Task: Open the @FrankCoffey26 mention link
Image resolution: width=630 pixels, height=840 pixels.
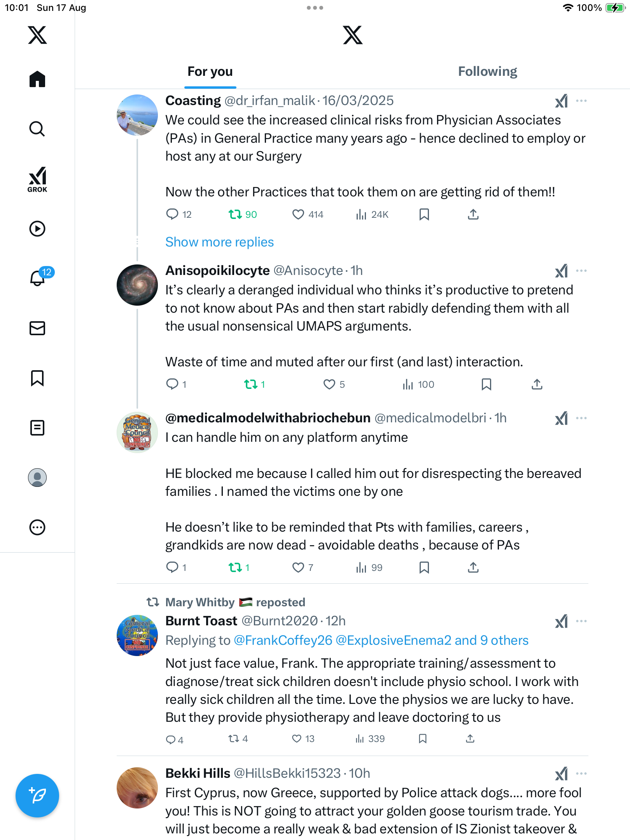Action: tap(283, 640)
